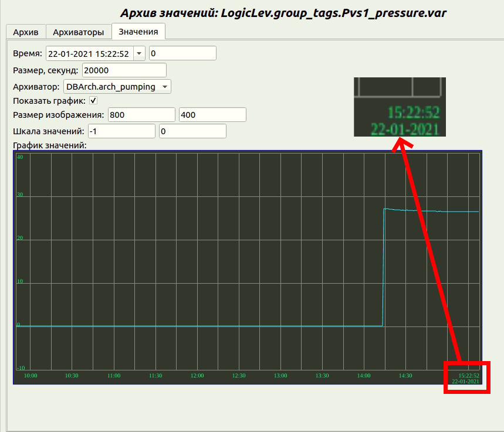
Task: Click the vertical pressure jump on the graph
Action: pos(383,267)
